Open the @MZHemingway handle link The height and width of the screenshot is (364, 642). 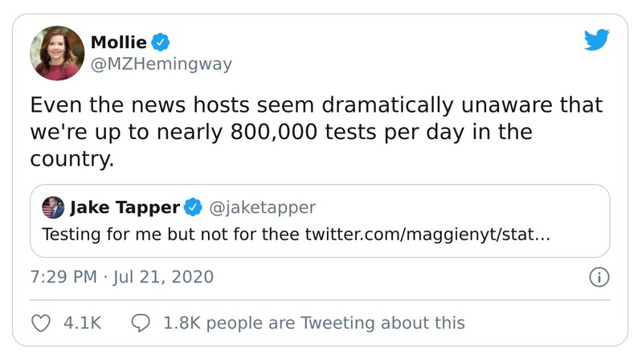(x=161, y=64)
